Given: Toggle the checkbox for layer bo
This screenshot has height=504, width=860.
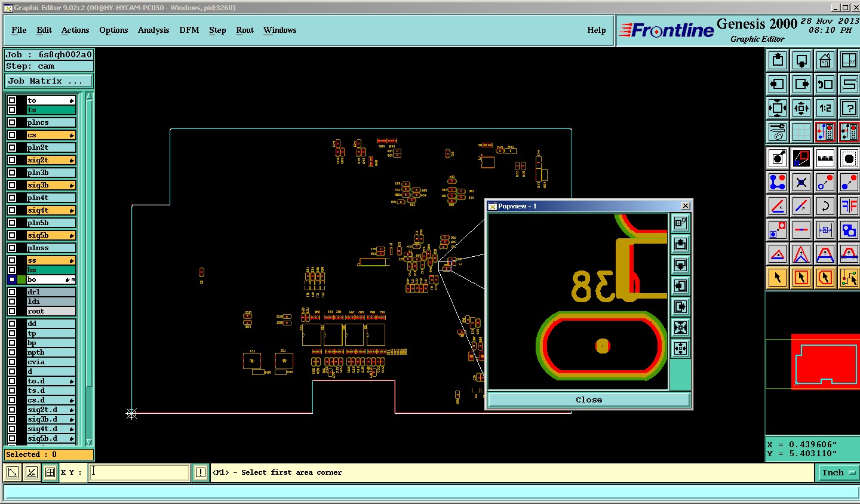Looking at the screenshot, I should coord(12,279).
